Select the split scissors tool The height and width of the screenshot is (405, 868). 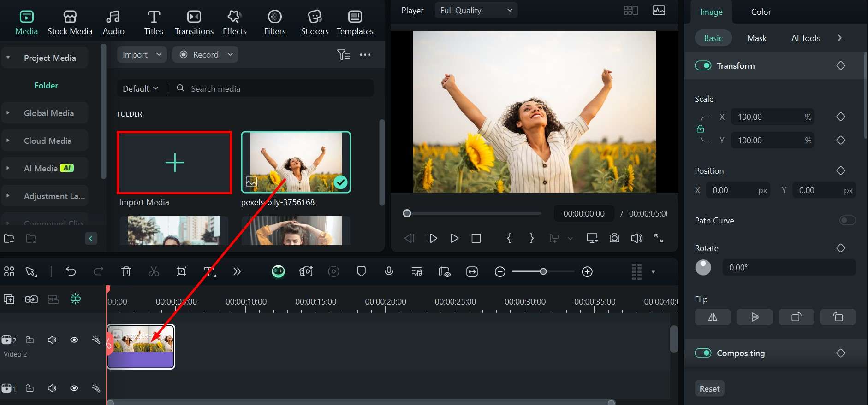(x=154, y=272)
